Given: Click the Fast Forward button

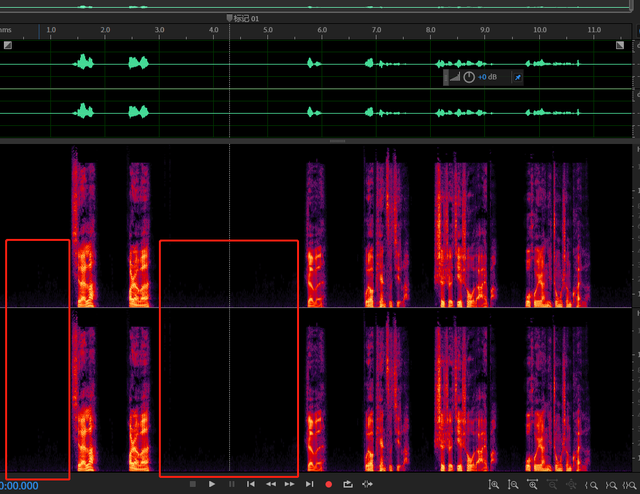Looking at the screenshot, I should click(x=290, y=484).
